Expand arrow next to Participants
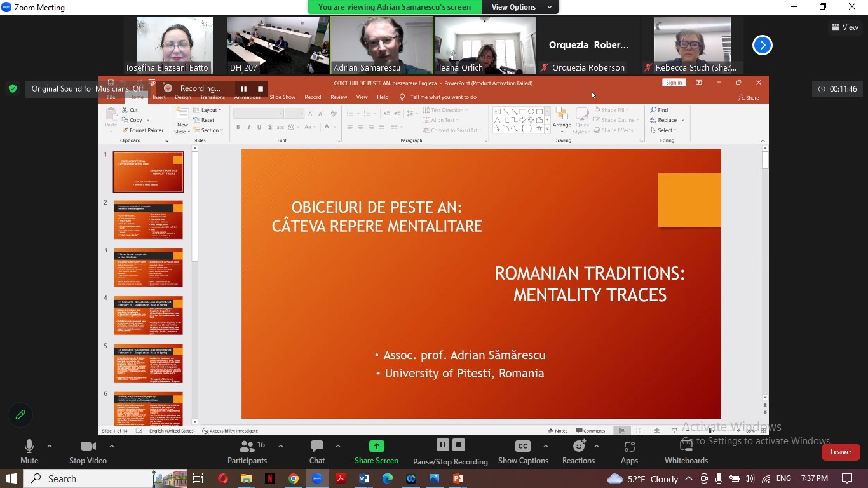This screenshot has width=868, height=488. [281, 446]
